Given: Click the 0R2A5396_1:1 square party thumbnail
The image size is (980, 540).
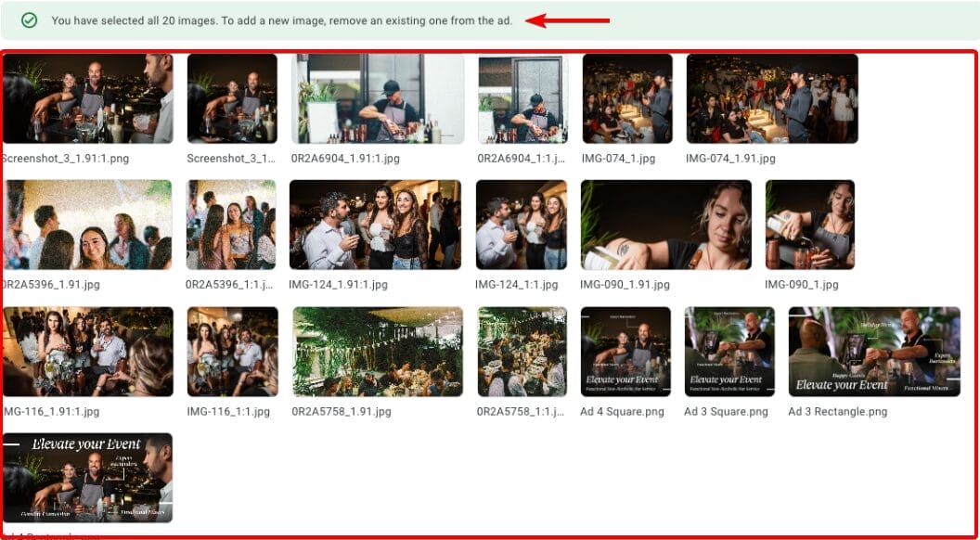Looking at the screenshot, I should pyautogui.click(x=231, y=225).
